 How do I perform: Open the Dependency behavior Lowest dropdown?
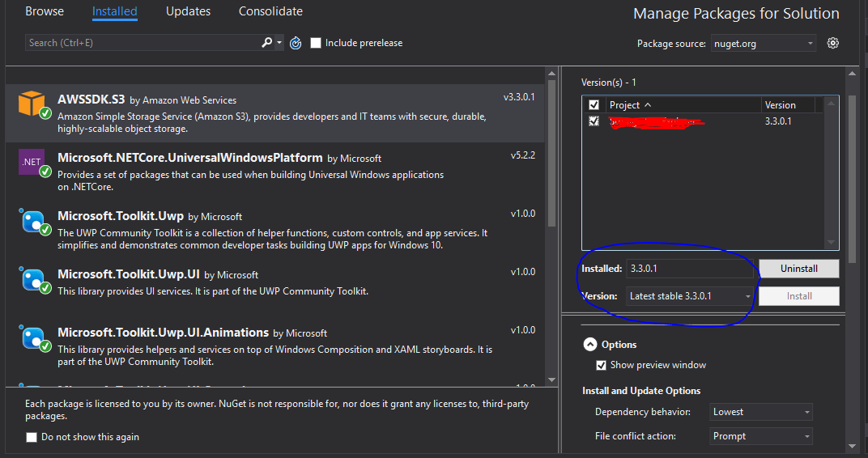760,412
